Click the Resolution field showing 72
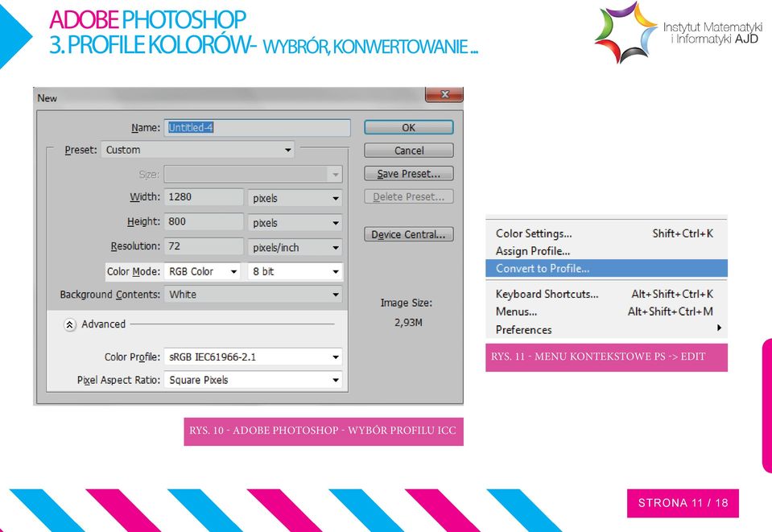This screenshot has width=772, height=532. tap(204, 246)
